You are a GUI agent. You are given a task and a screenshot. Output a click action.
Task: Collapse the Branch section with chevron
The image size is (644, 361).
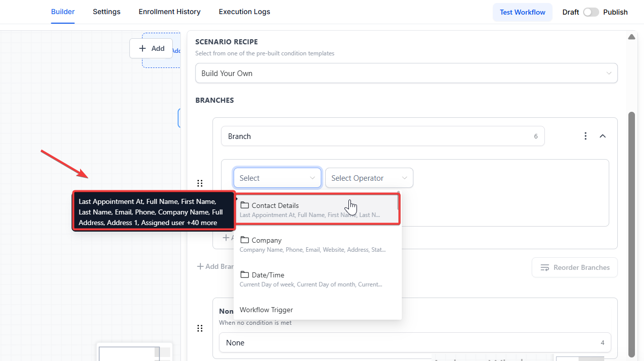pyautogui.click(x=603, y=136)
